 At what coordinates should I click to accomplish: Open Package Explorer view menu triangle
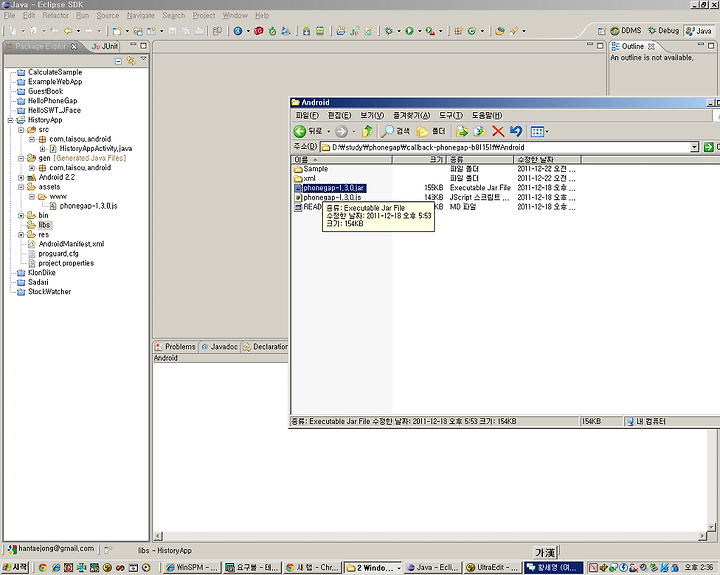(144, 59)
